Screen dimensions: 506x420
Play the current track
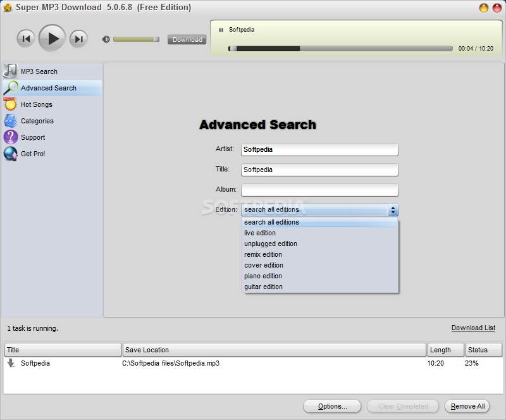click(52, 39)
